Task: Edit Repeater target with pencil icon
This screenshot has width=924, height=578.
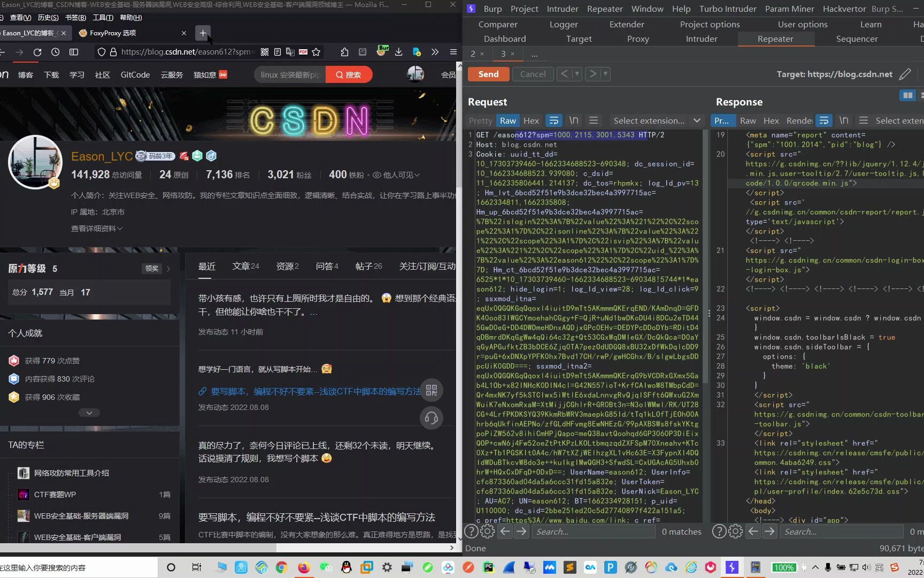Action: (905, 74)
